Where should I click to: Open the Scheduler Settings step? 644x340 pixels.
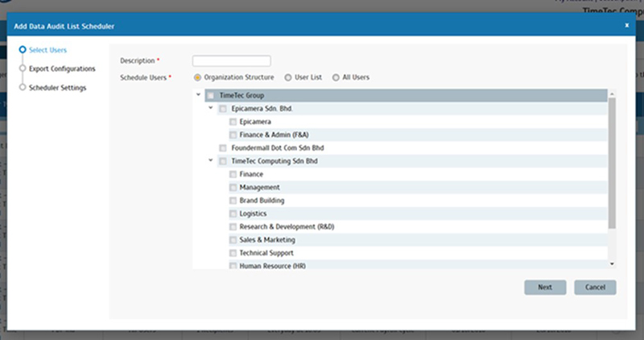pos(57,88)
